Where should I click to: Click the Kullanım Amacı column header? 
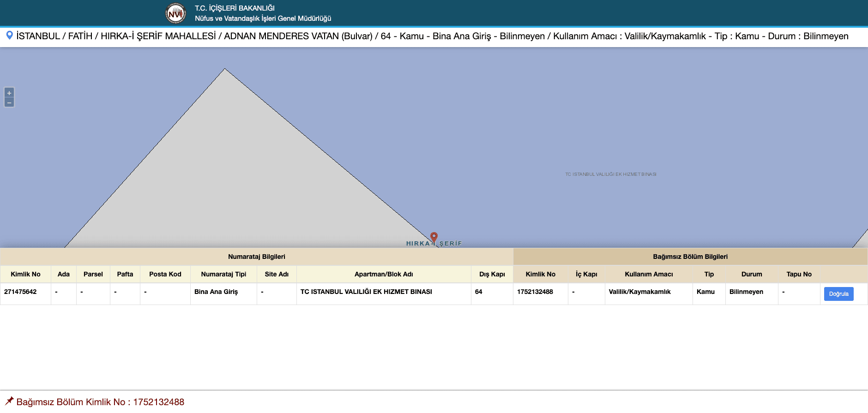[648, 274]
